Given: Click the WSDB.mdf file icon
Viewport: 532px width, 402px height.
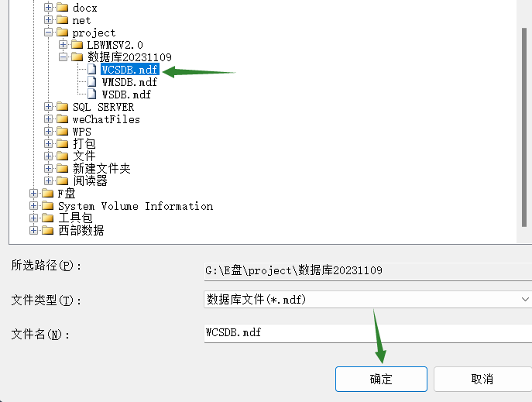Looking at the screenshot, I should (92, 94).
